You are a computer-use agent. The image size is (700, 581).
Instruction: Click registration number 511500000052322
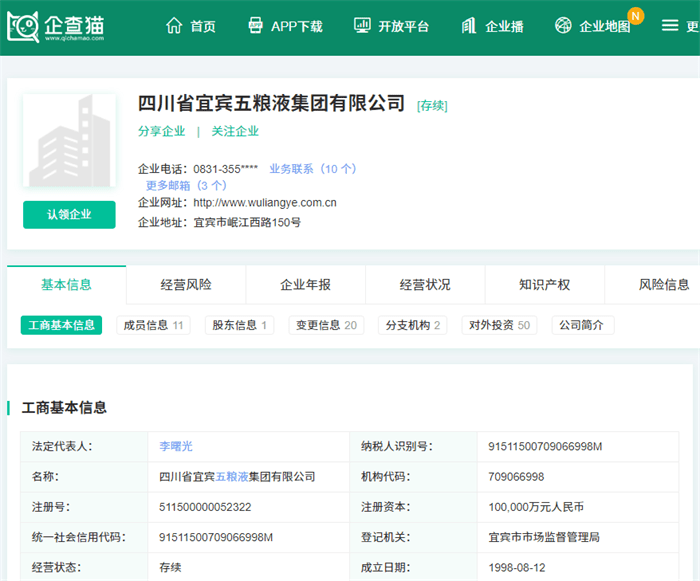click(x=205, y=507)
